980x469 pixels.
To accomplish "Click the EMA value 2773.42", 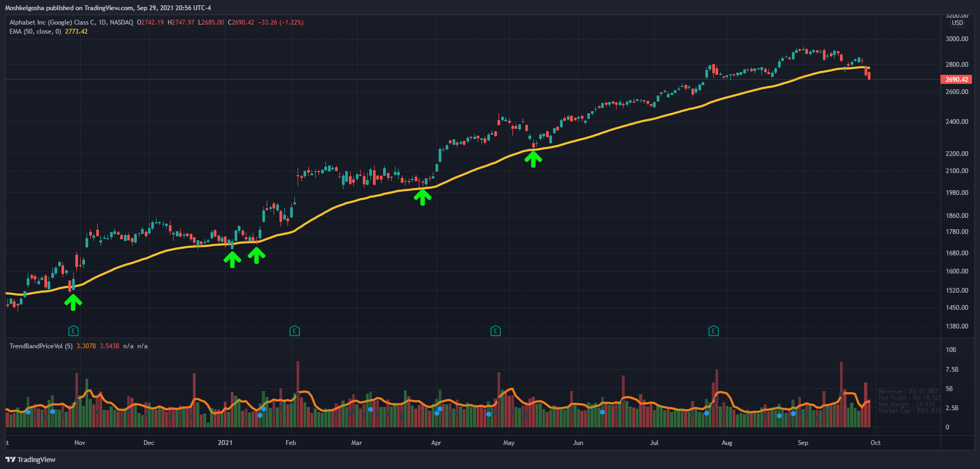I will [76, 32].
